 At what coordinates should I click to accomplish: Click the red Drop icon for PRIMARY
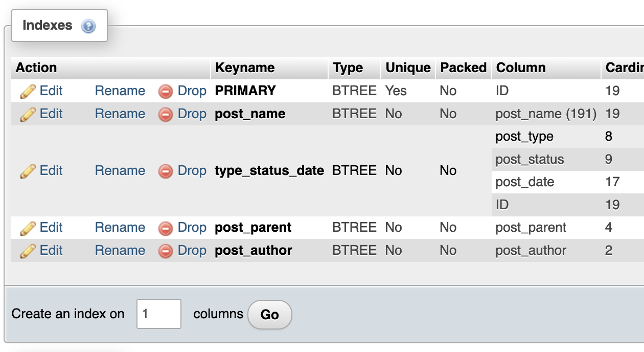point(165,91)
